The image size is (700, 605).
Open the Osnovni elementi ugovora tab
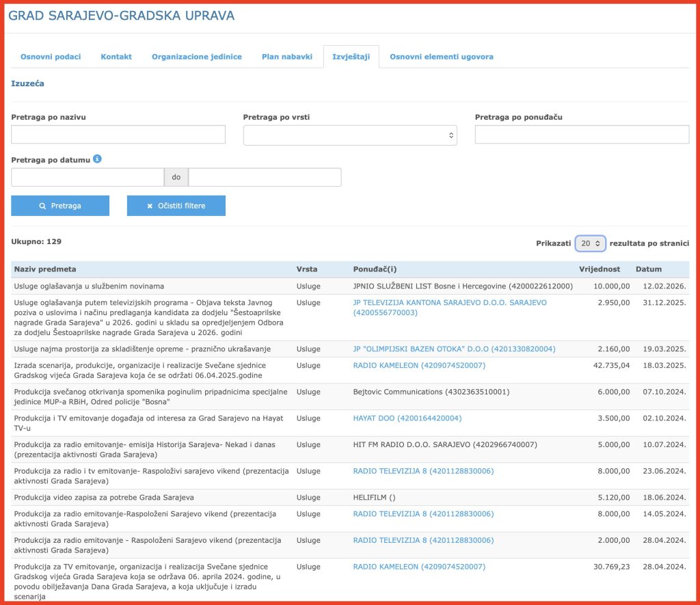click(x=441, y=57)
